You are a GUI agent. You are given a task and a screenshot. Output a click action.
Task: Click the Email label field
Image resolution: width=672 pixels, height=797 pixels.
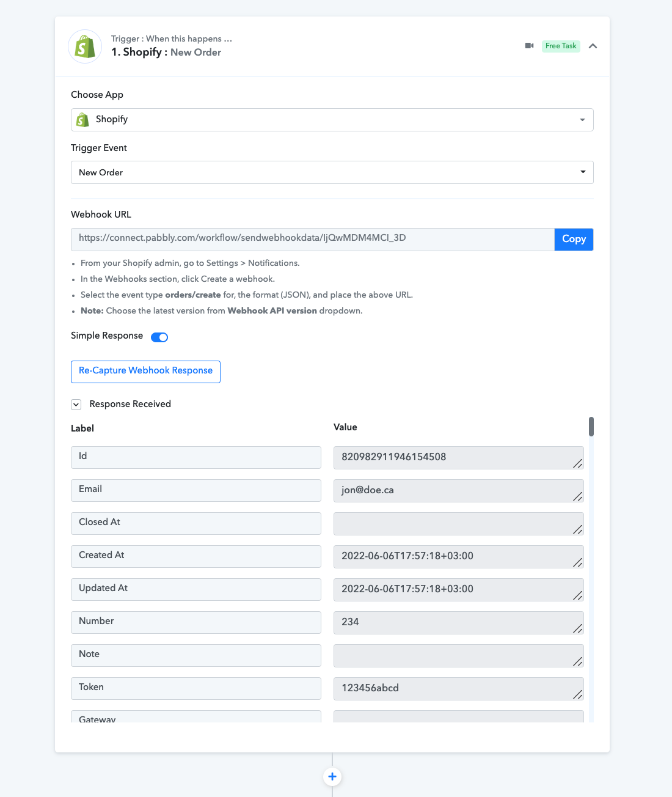(196, 490)
